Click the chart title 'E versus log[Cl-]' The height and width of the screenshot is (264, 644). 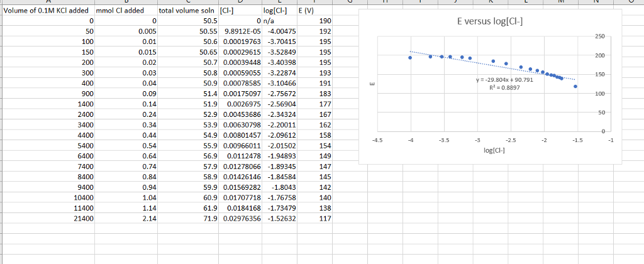[x=490, y=22]
